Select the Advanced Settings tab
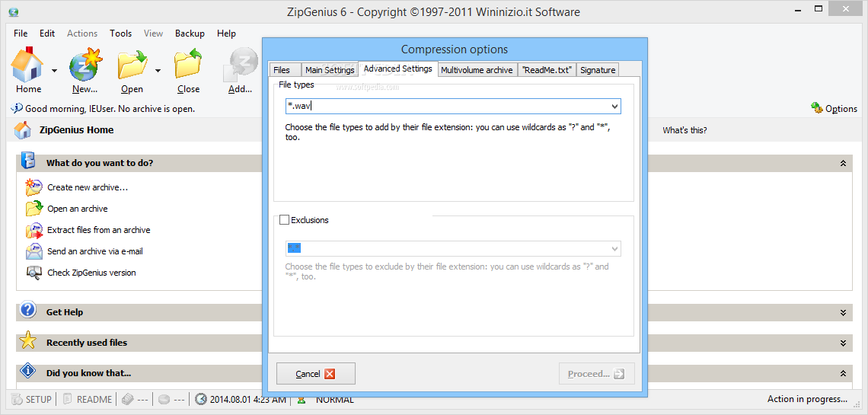The height and width of the screenshot is (415, 868). [398, 69]
